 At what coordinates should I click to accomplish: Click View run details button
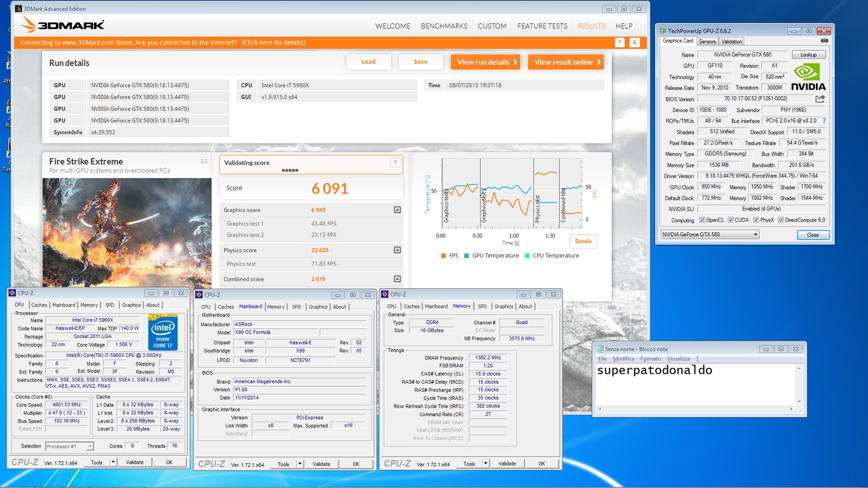point(486,62)
